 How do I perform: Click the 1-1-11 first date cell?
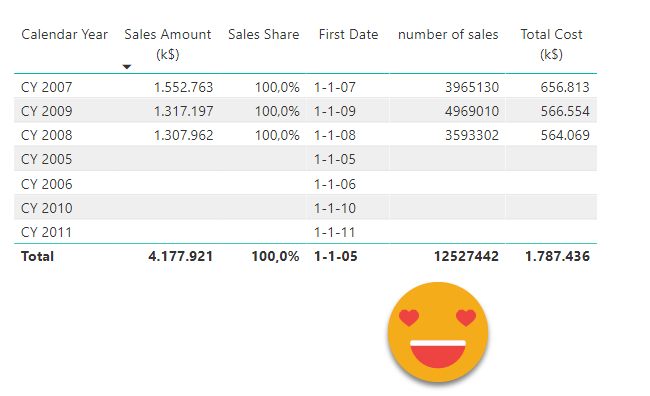335,232
